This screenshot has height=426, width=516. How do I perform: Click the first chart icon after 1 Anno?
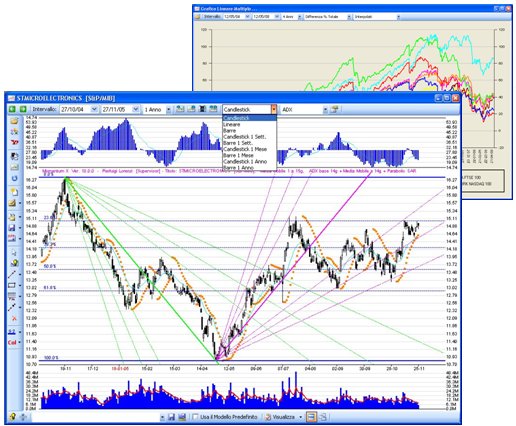pos(180,109)
